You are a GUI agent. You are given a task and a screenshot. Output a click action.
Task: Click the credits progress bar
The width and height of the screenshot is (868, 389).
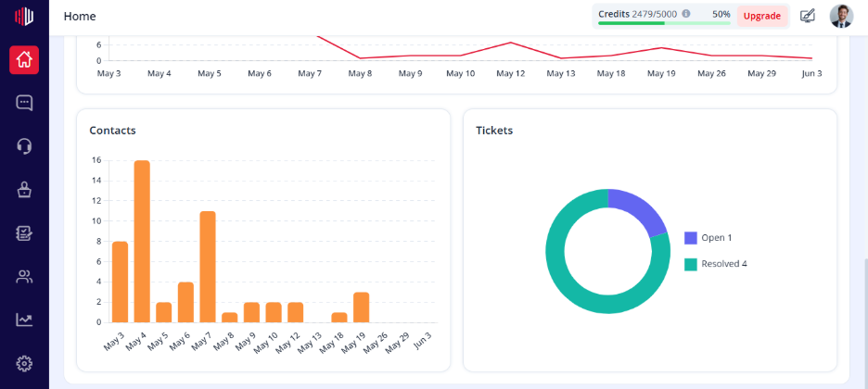coord(664,23)
